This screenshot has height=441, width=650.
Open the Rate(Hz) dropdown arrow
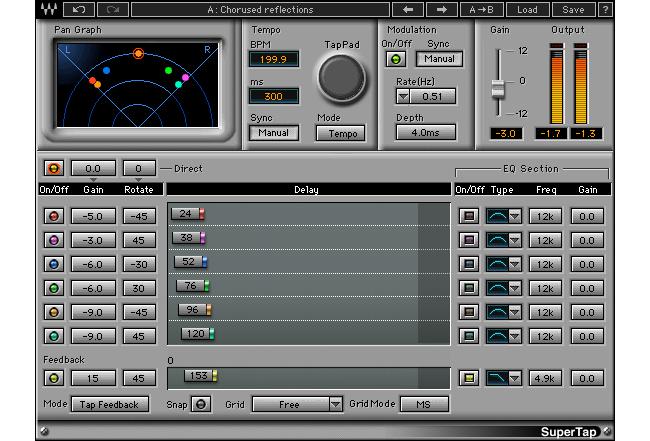coord(402,97)
